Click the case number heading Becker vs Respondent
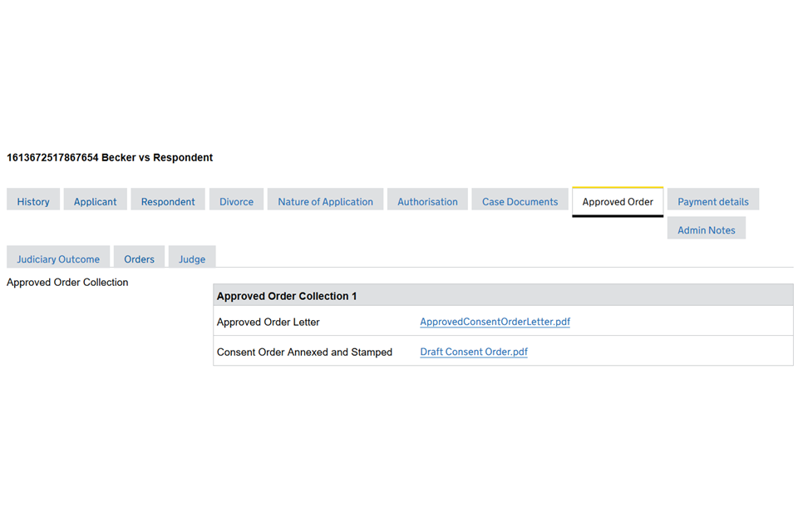The width and height of the screenshot is (798, 532). coord(110,157)
